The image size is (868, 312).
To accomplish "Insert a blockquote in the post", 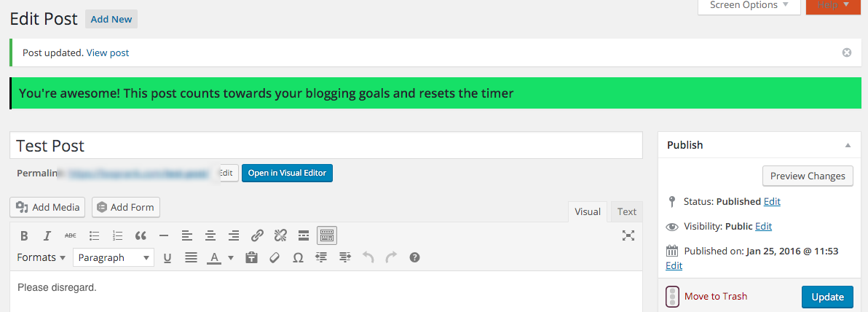I will pyautogui.click(x=141, y=236).
